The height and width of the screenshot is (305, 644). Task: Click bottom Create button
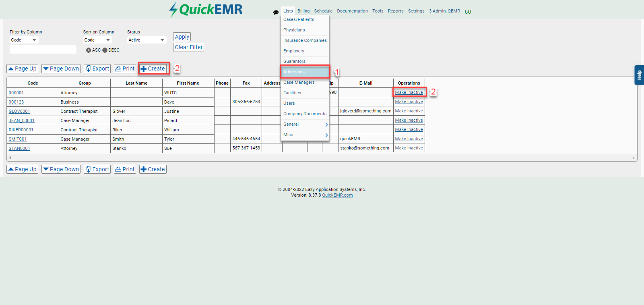point(153,169)
